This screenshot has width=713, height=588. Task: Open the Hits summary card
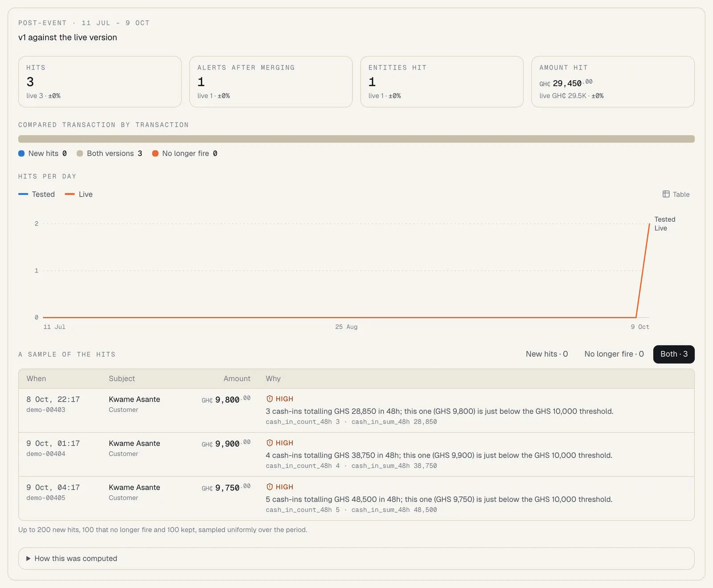pos(100,82)
